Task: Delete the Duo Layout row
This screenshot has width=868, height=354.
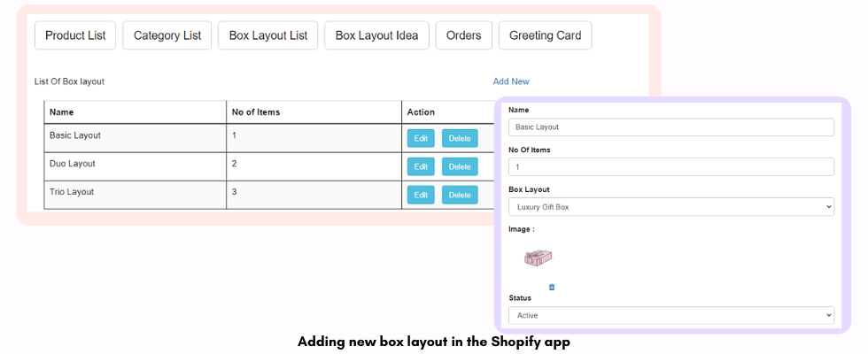Action: [x=460, y=166]
